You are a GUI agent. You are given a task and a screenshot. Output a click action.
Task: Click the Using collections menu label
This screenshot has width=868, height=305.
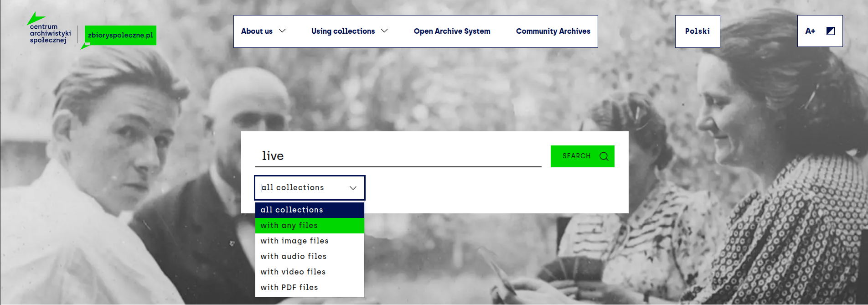tap(343, 31)
